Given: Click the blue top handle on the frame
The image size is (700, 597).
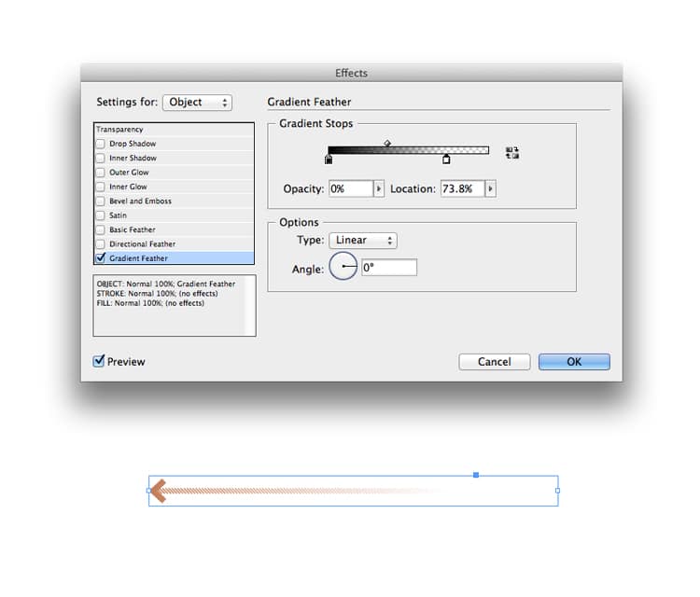Looking at the screenshot, I should point(476,475).
